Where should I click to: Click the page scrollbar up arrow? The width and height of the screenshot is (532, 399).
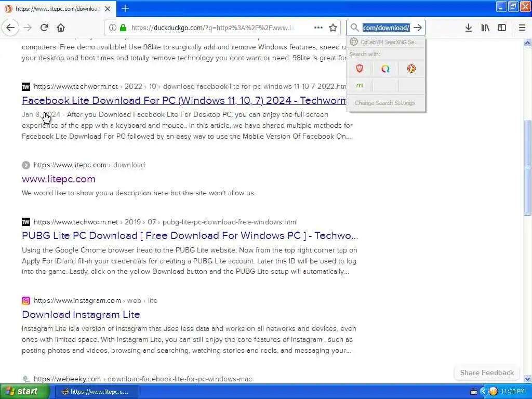(527, 43)
